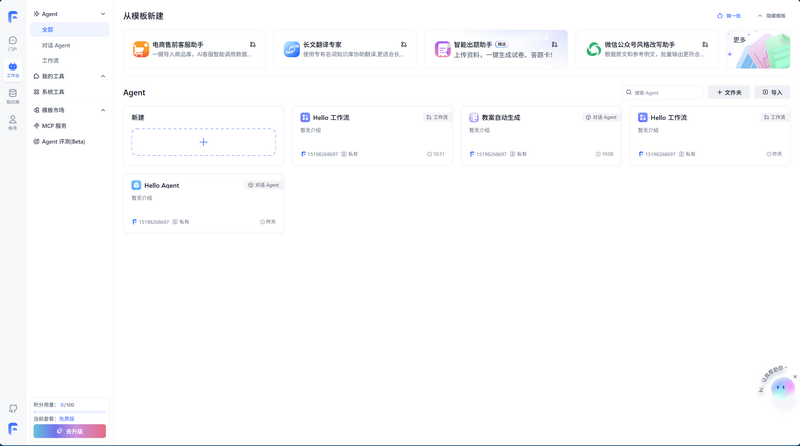Open the 知识库 database icon in sidebar

click(x=13, y=95)
